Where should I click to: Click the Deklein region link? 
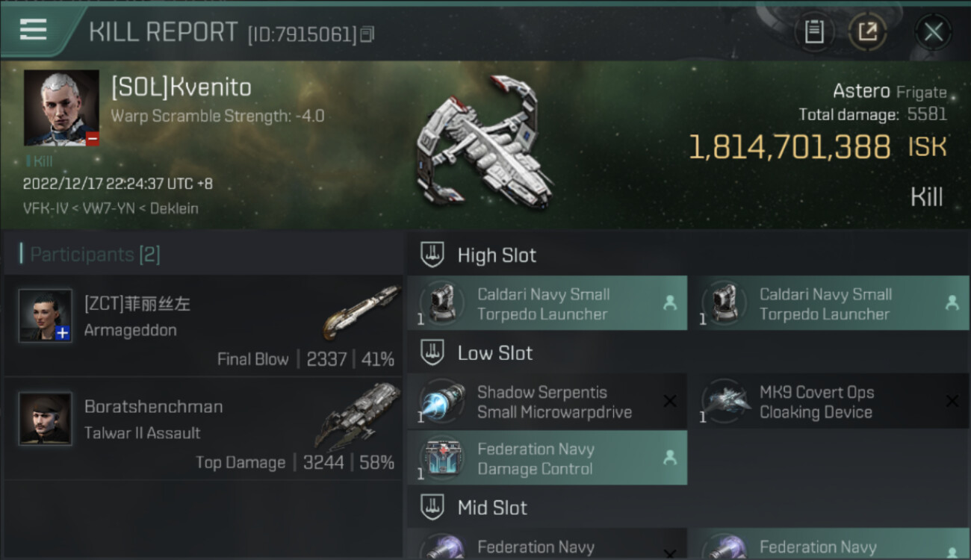(x=174, y=208)
